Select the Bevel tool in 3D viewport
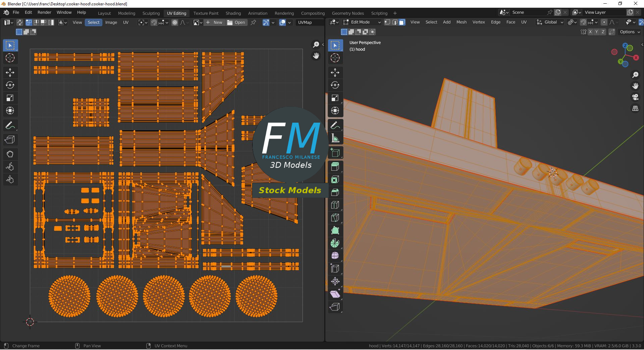This screenshot has height=350, width=644. [x=335, y=192]
